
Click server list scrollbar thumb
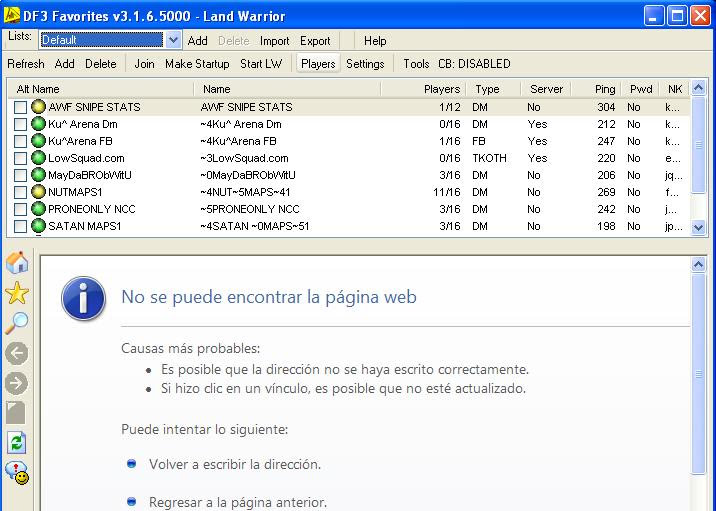click(x=699, y=145)
